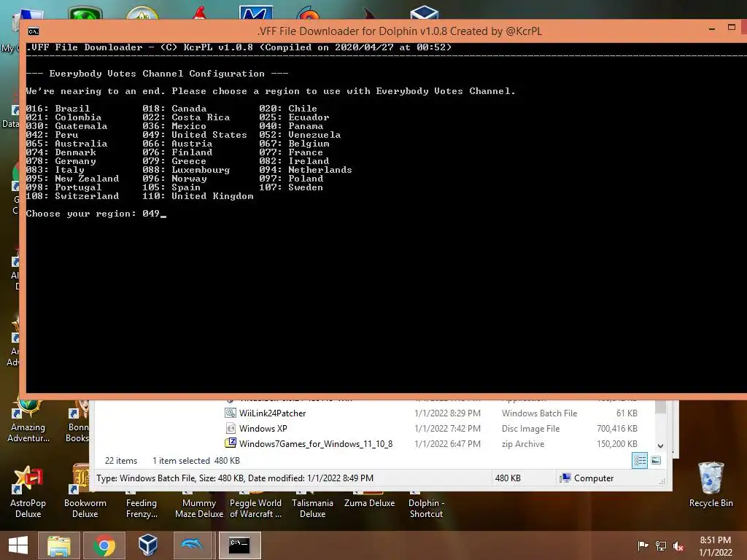Minimize the VFF File Downloader window
The width and height of the screenshot is (747, 560).
[x=712, y=29]
